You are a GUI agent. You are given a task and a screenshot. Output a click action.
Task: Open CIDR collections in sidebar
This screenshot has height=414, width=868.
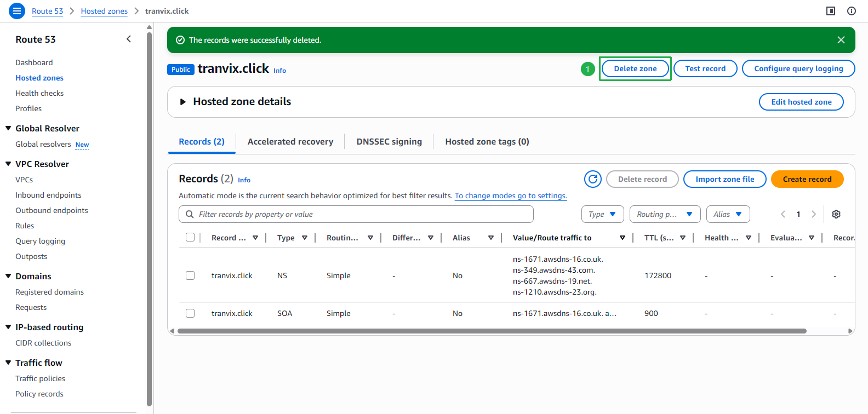click(43, 343)
